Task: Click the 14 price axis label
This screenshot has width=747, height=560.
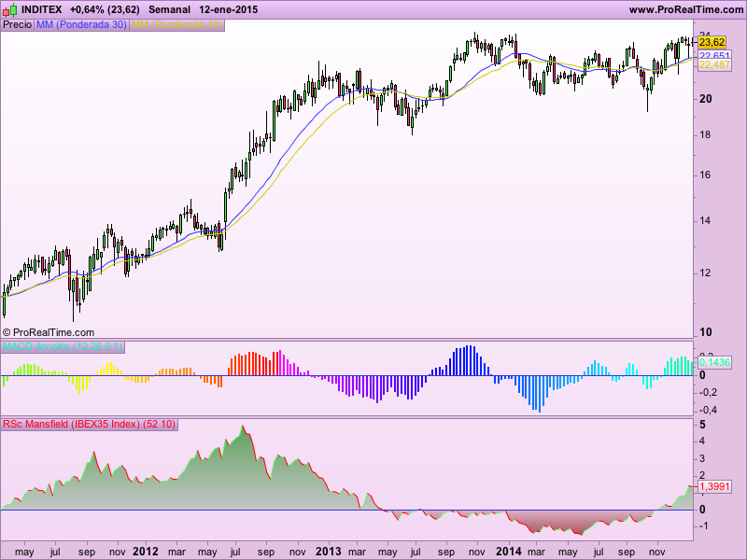Action: click(705, 220)
